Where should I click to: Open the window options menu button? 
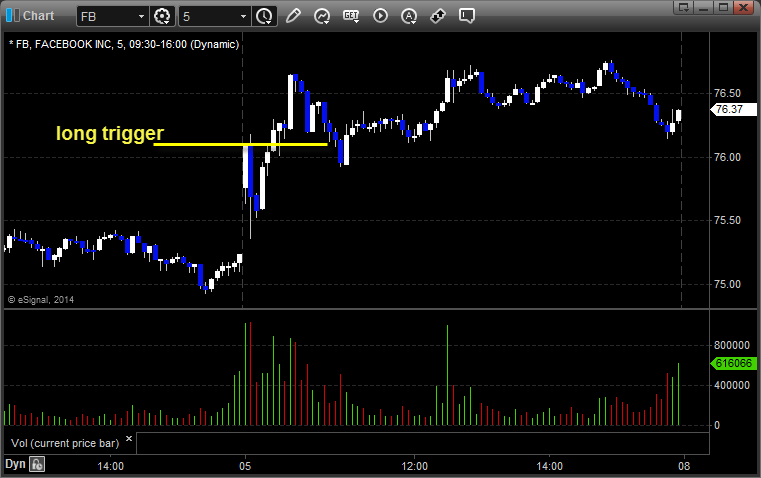coord(683,7)
